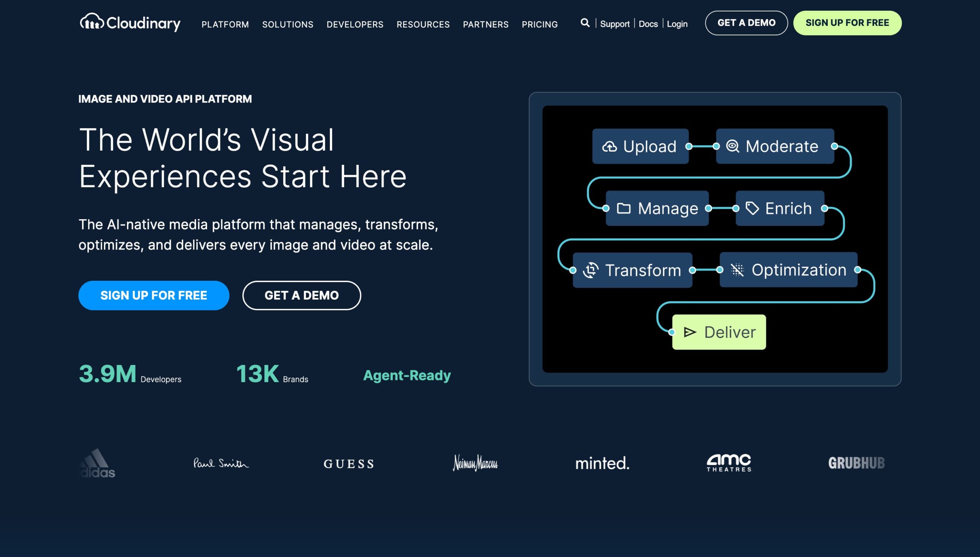The image size is (980, 557).
Task: Open the Resources menu
Action: (x=423, y=24)
